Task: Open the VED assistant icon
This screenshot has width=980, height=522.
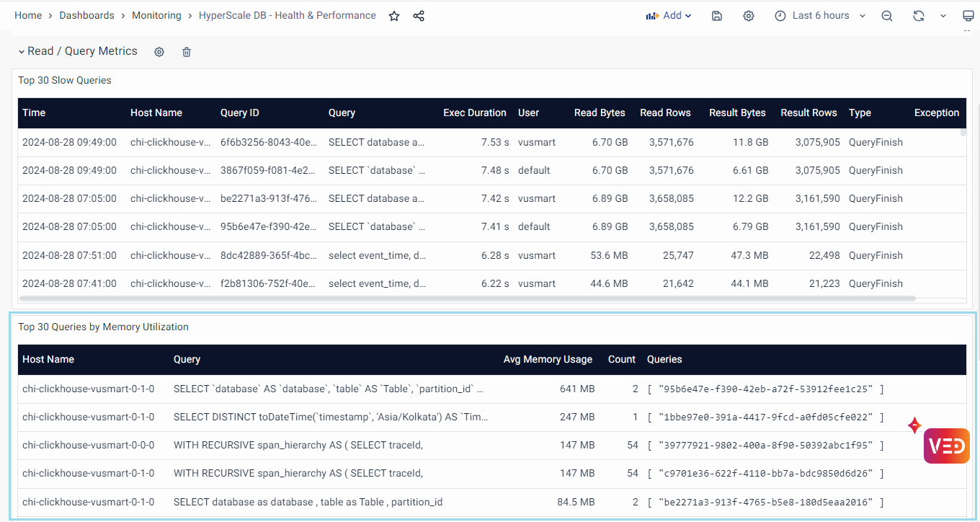Action: pos(946,446)
